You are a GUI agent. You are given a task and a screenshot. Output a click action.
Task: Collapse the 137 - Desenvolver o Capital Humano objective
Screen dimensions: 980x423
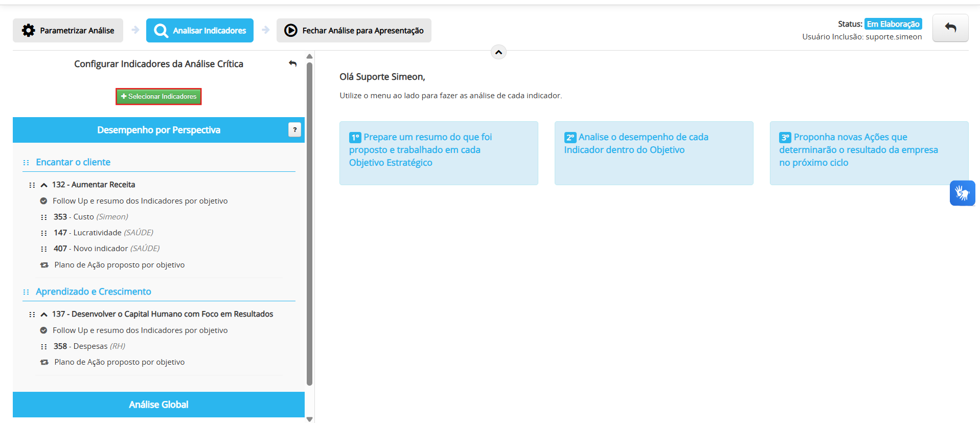44,315
